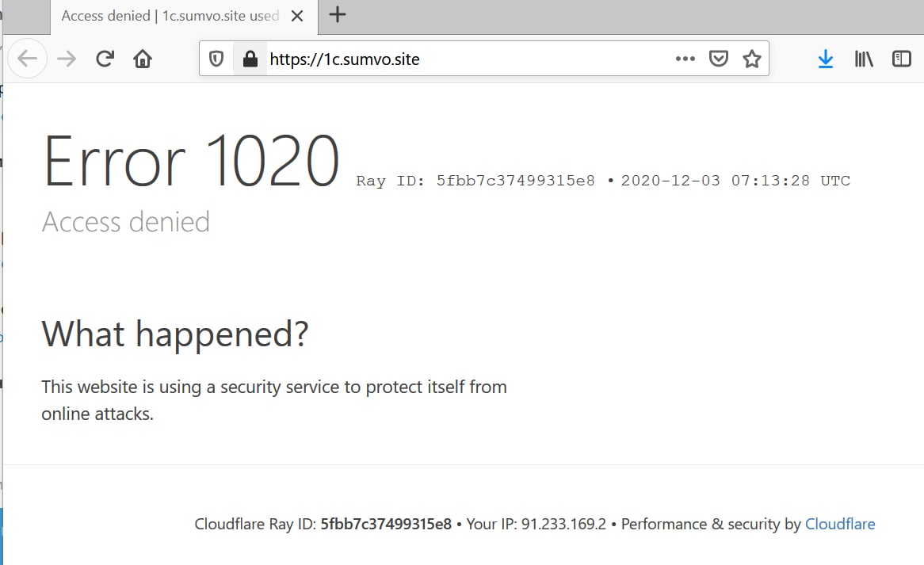Click the 'What happened?' heading
Screen dimensions: 924x565
click(174, 334)
